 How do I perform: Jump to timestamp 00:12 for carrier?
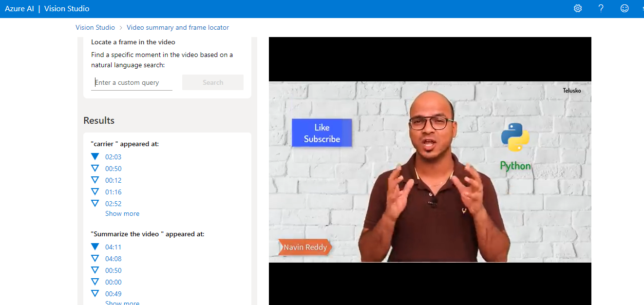[x=113, y=180]
